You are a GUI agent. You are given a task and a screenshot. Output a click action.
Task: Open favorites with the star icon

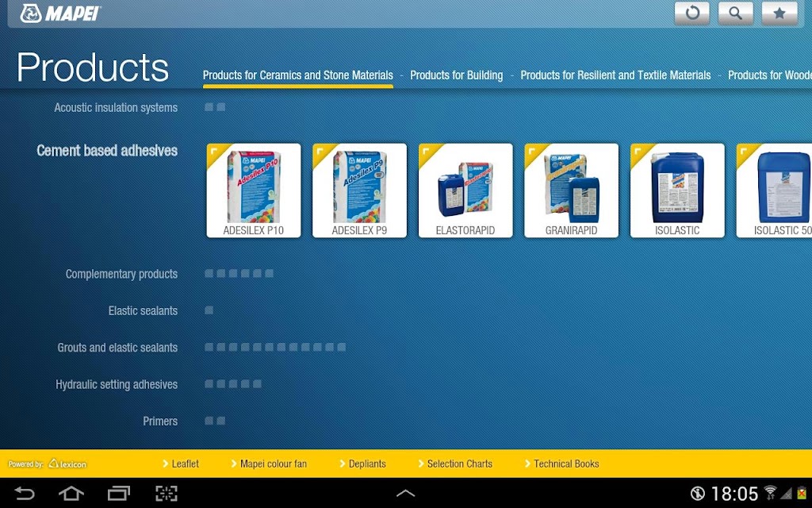tap(779, 13)
